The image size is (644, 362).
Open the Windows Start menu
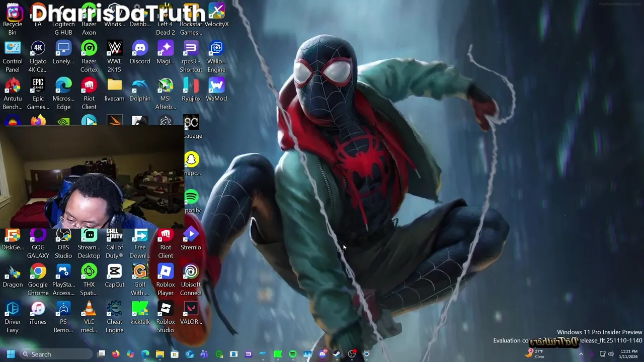pyautogui.click(x=11, y=354)
